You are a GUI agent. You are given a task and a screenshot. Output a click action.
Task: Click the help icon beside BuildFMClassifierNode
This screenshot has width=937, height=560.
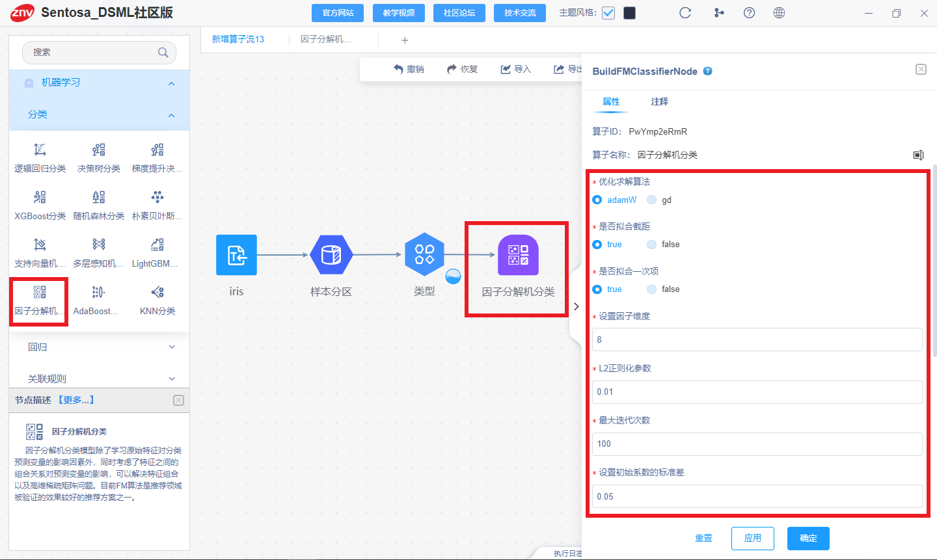pos(708,71)
